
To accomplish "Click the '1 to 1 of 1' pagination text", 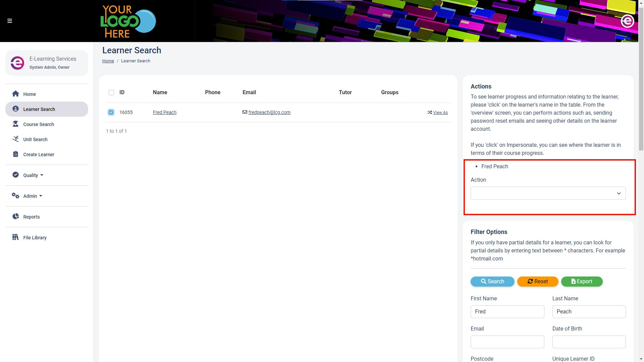I will pos(116,131).
